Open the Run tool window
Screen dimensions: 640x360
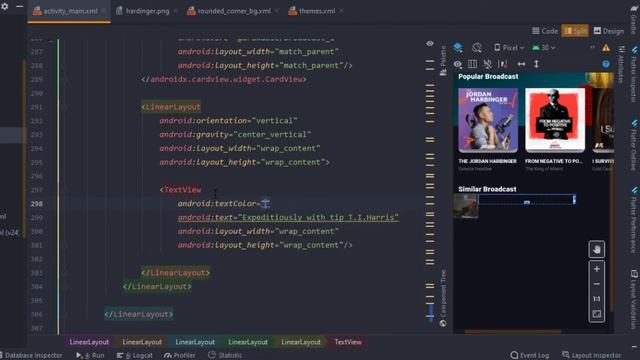pyautogui.click(x=90, y=356)
